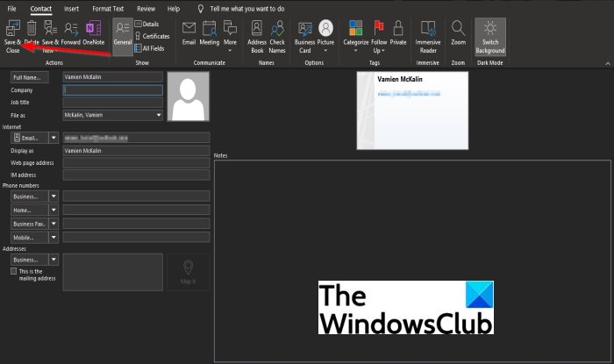Click the business card preview
This screenshot has height=364, width=614.
coord(412,111)
